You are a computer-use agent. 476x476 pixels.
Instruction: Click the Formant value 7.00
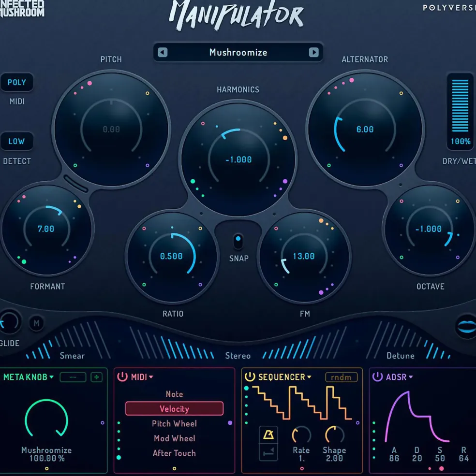pyautogui.click(x=46, y=229)
